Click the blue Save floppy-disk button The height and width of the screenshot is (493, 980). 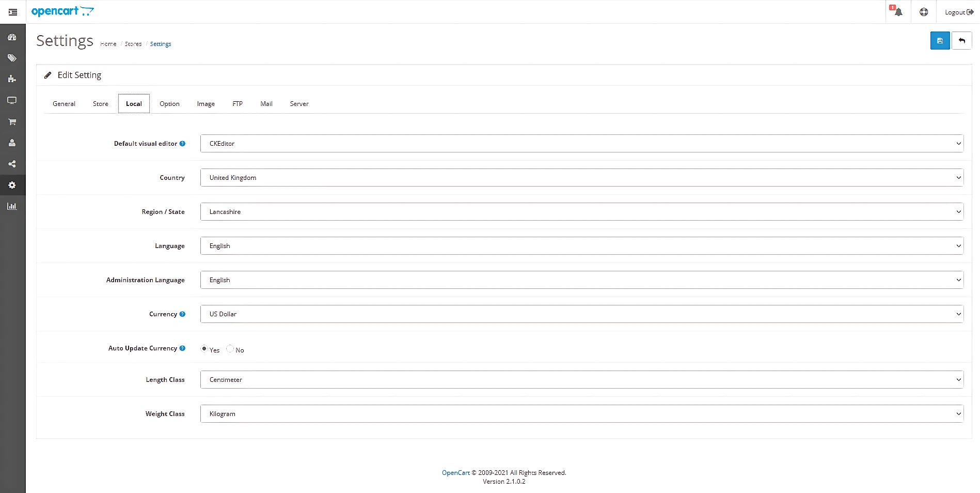tap(940, 41)
